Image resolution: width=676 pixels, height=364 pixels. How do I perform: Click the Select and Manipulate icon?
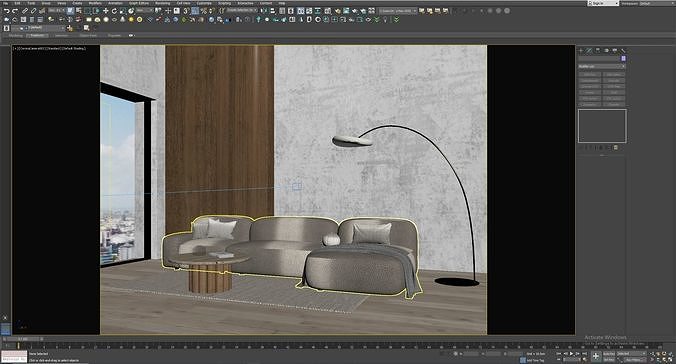(168, 10)
